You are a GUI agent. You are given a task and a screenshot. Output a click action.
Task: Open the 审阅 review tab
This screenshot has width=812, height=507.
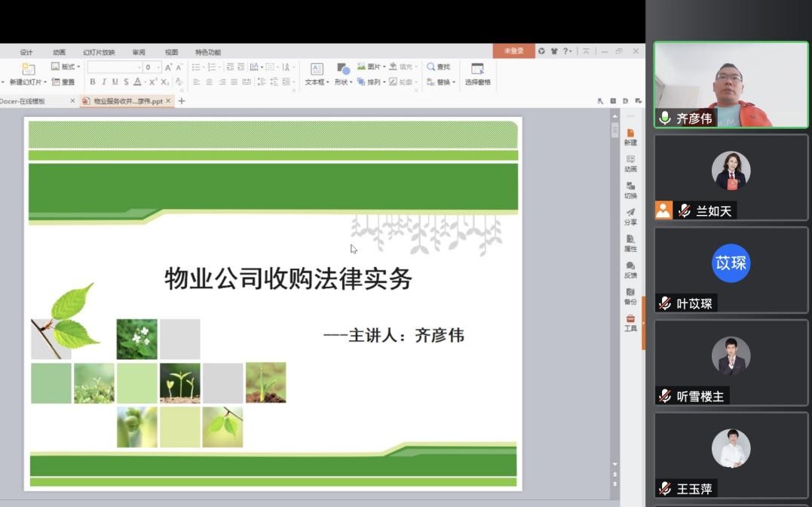point(139,52)
